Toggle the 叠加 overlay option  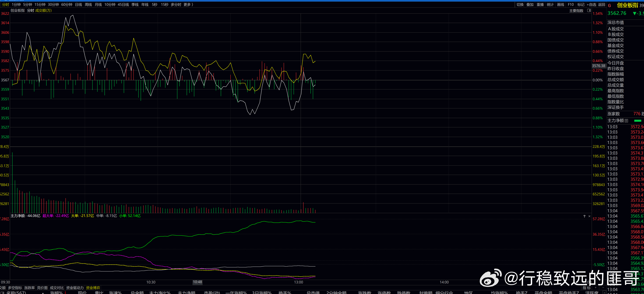coord(530,4)
